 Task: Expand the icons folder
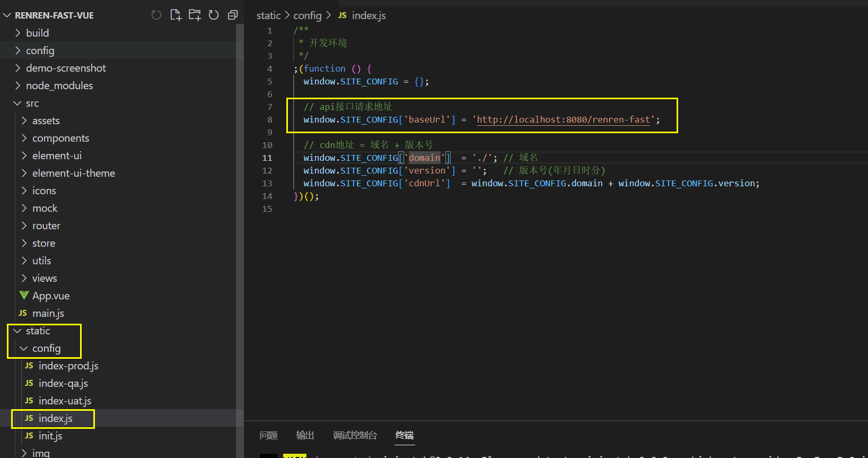click(24, 191)
